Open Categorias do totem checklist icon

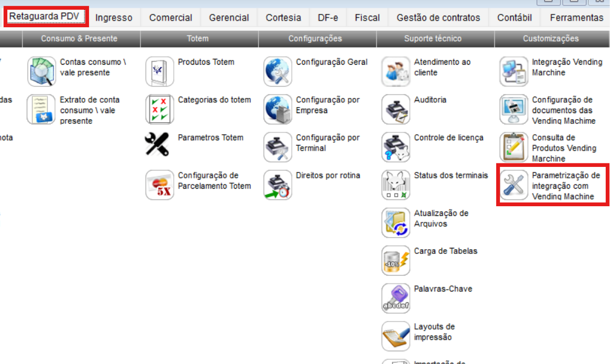click(160, 109)
